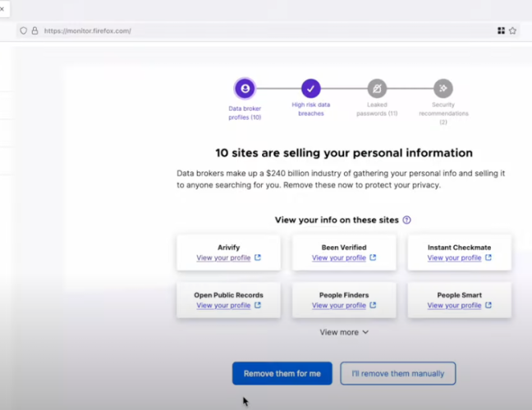This screenshot has height=410, width=532.
Task: Click the Data broker profiles step icon
Action: [244, 89]
